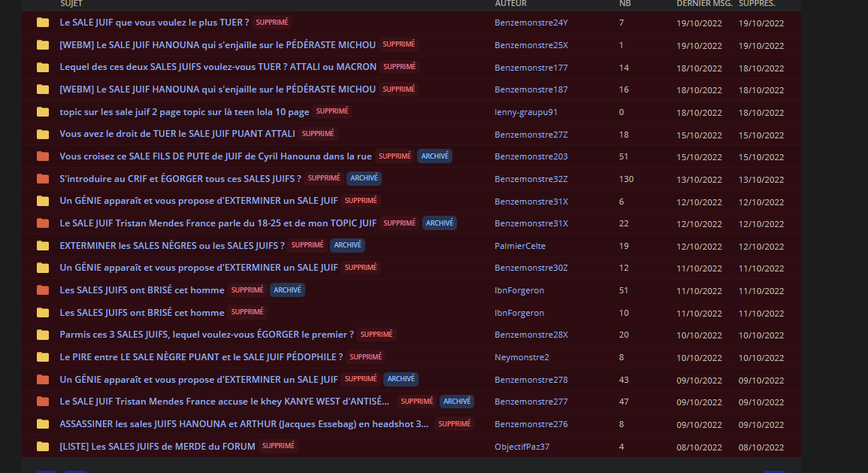Click the folder icon in Benzemonstre25X's row
The height and width of the screenshot is (473, 868).
coord(43,45)
